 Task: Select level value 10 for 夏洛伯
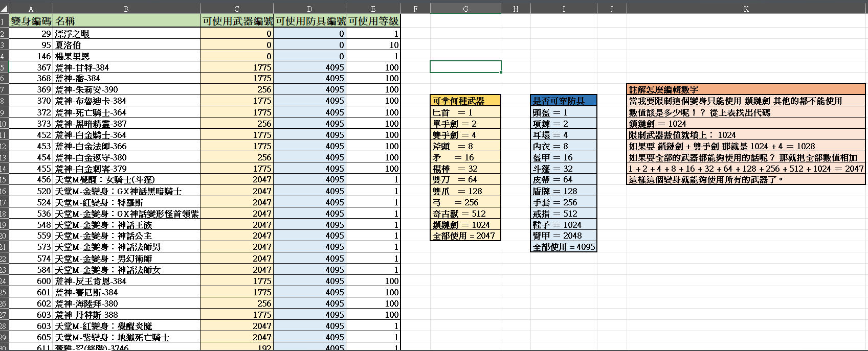click(x=373, y=45)
